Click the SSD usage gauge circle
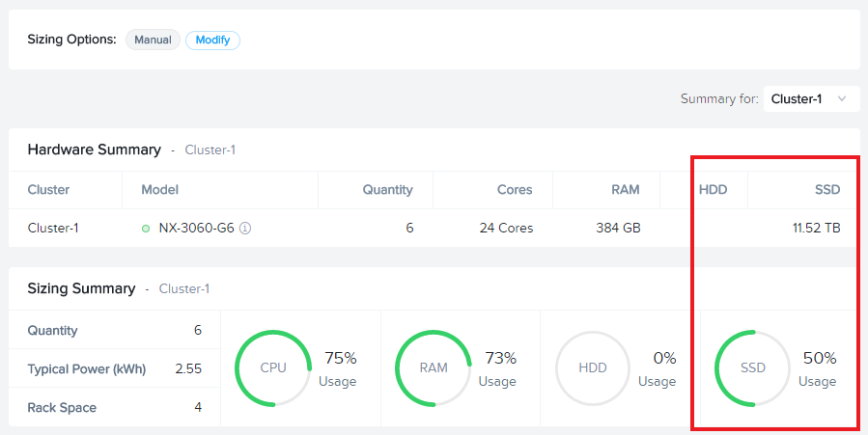The image size is (868, 435). click(753, 368)
